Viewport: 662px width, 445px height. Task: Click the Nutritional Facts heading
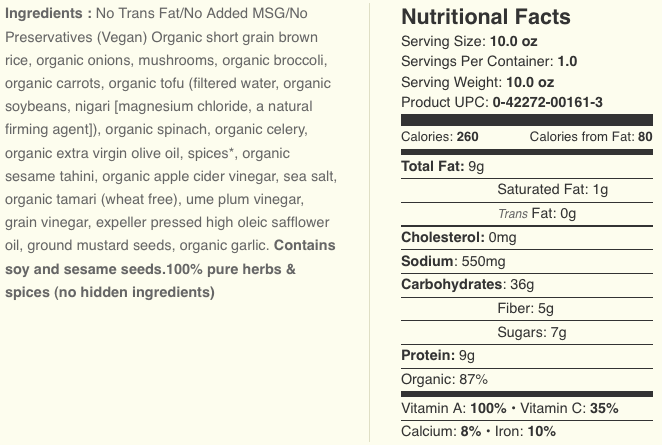tap(486, 17)
